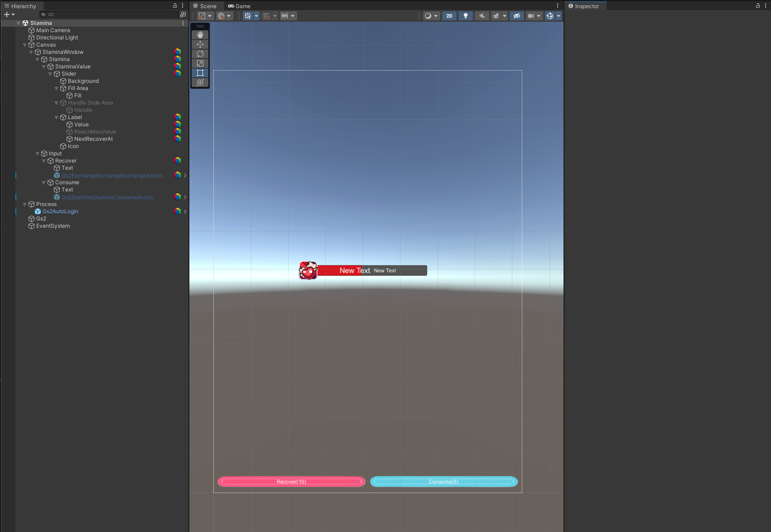Collapse the Process node
The width and height of the screenshot is (771, 532).
(x=25, y=204)
